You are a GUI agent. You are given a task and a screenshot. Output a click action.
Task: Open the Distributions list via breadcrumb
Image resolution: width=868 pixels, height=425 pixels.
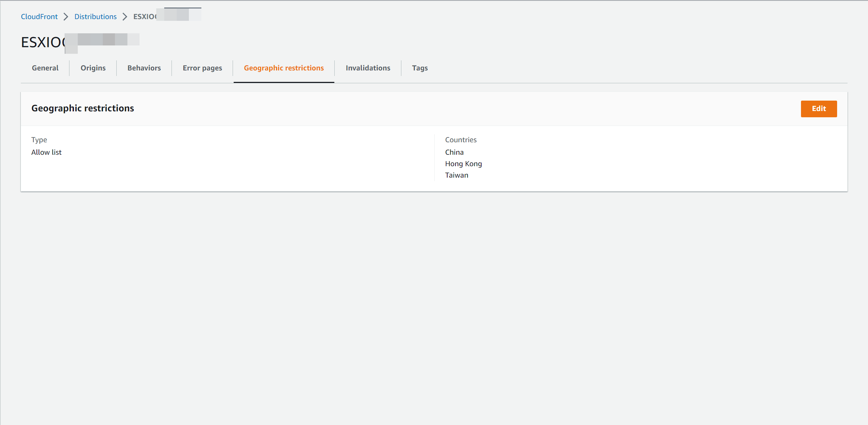(x=95, y=16)
